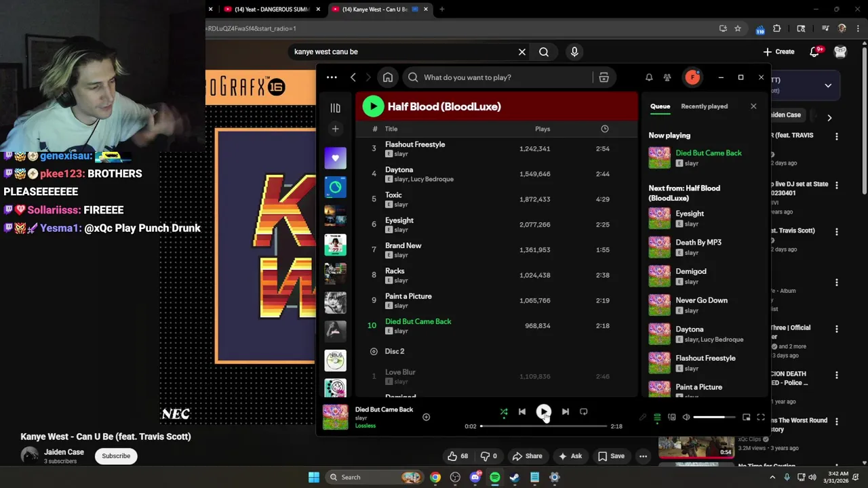Open Spotify profile avatar menu
The image size is (868, 488).
(692, 77)
